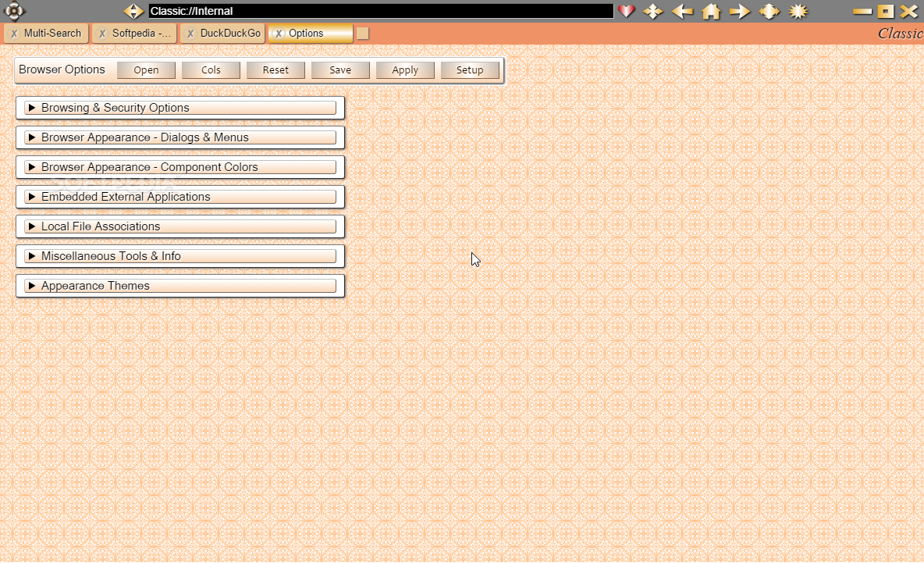Close the Multi-Search tab
This screenshot has height=563, width=924.
tap(14, 34)
